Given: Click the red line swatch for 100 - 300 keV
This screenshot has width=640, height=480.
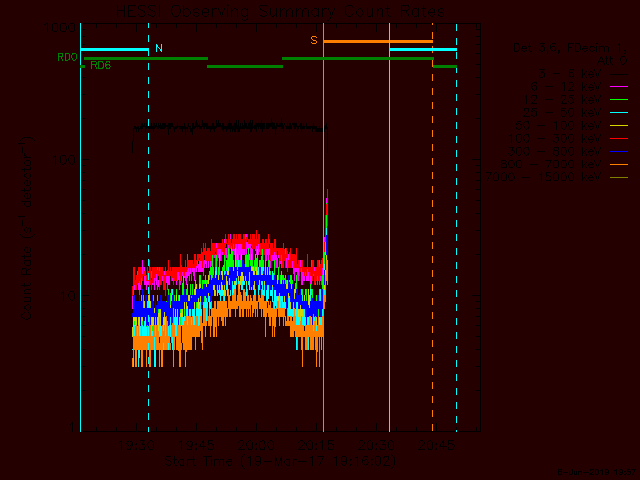Looking at the screenshot, I should 619,139.
